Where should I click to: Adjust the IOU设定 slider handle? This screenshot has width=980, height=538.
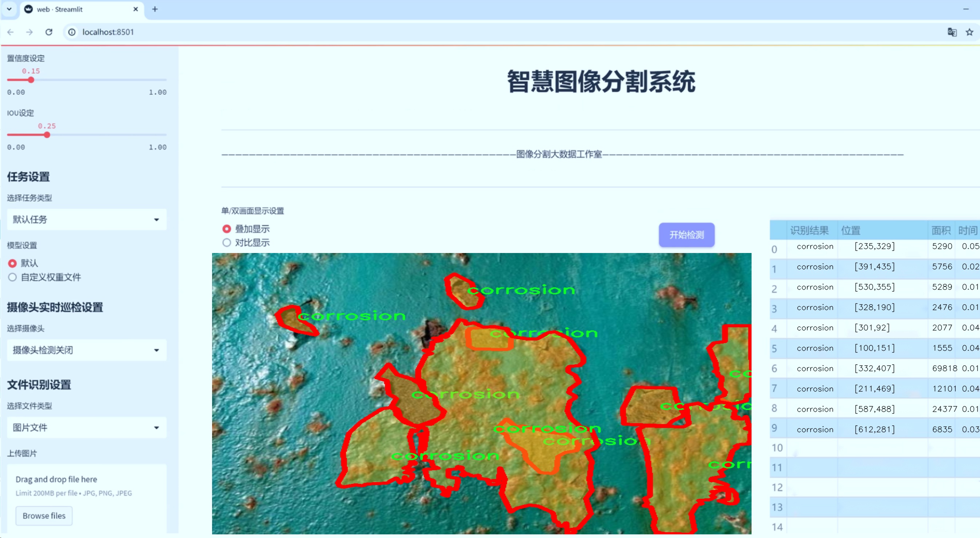47,134
